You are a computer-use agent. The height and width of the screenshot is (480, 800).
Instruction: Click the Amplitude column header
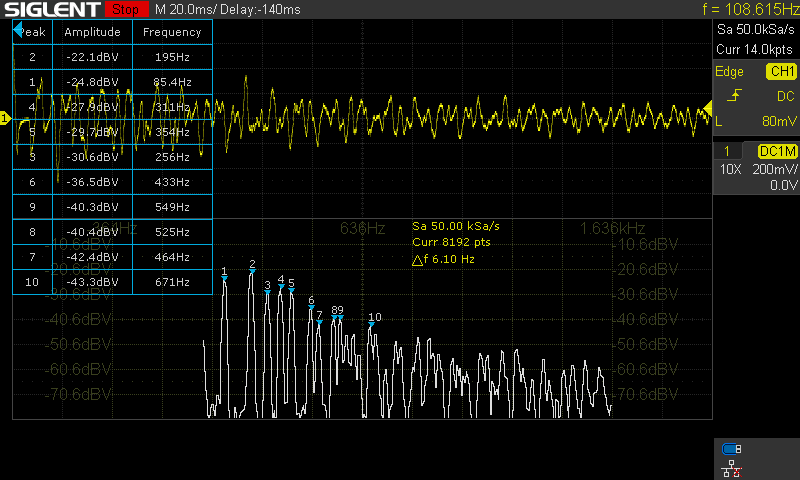(92, 32)
